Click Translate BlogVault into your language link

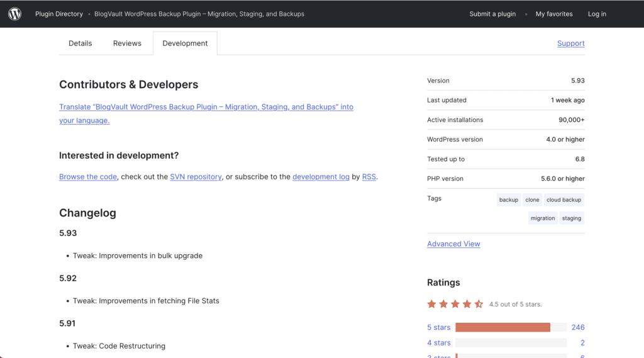coord(206,113)
